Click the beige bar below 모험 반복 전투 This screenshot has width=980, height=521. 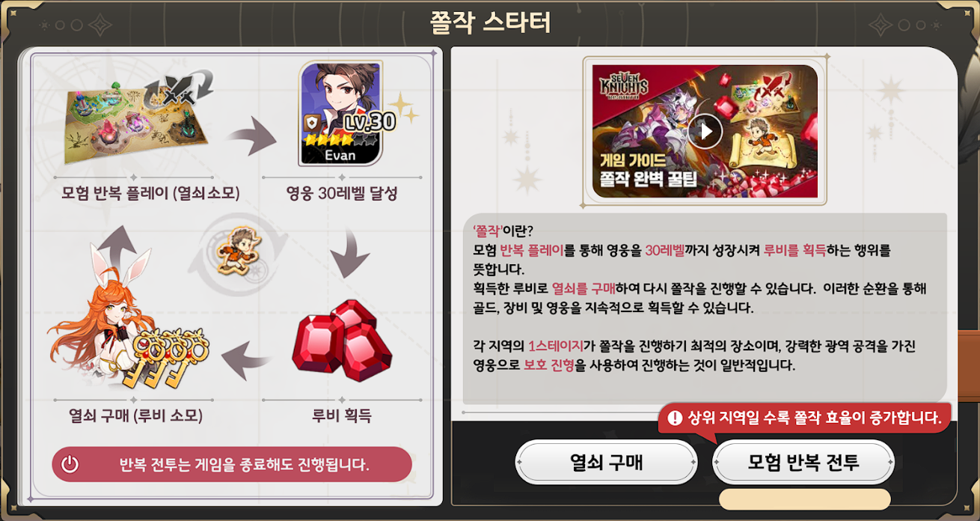point(804,499)
